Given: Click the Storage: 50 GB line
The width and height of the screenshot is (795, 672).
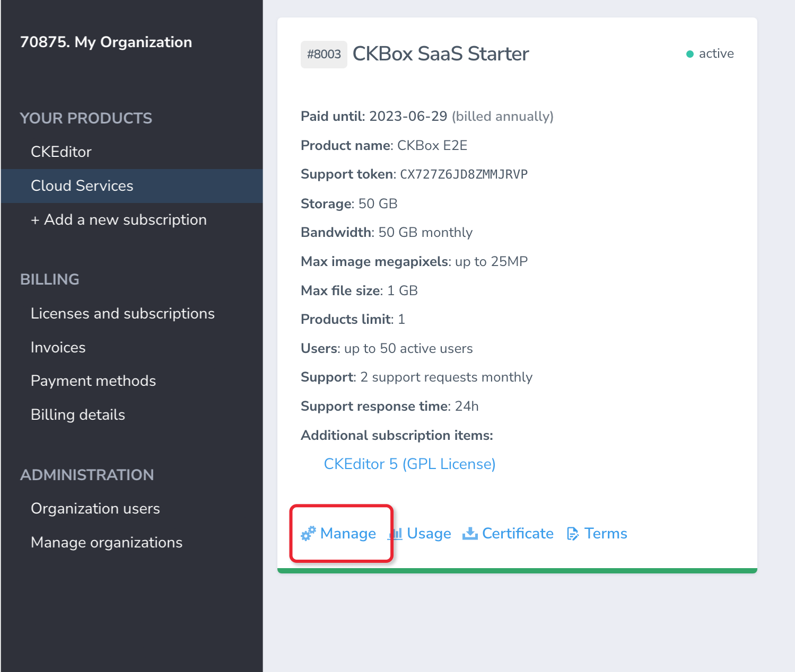Looking at the screenshot, I should pyautogui.click(x=349, y=204).
